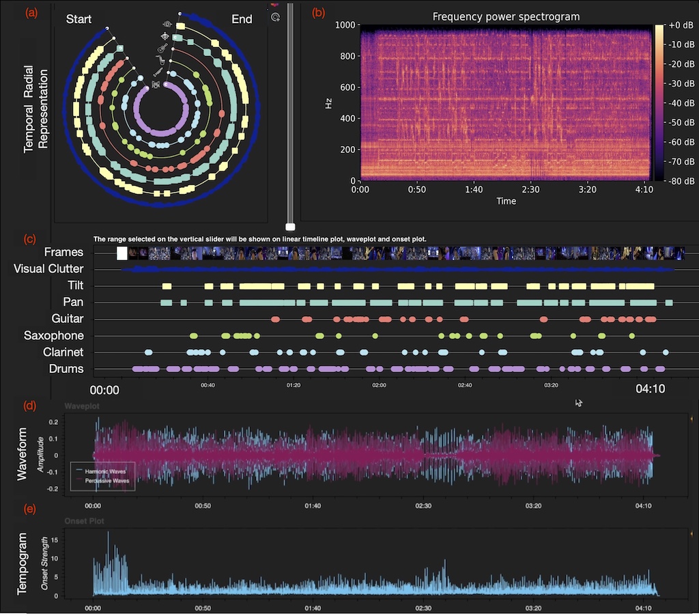Click the last Clarinet marker on timeline

coord(666,352)
